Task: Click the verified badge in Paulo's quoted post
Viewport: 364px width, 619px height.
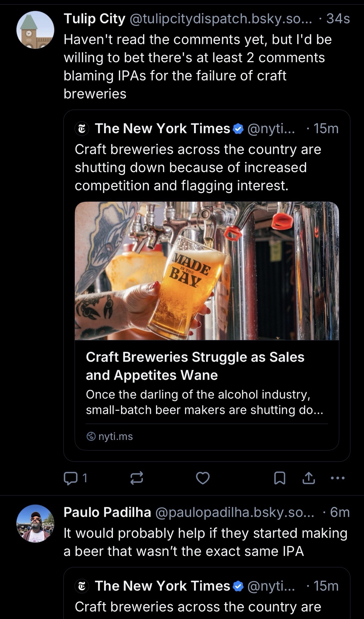Action: pyautogui.click(x=238, y=586)
